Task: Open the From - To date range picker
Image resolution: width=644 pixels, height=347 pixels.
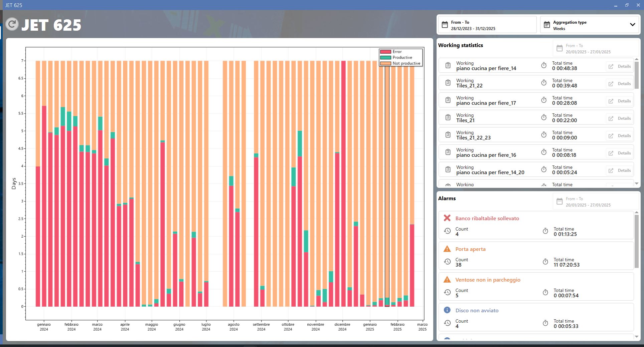Action: pos(487,25)
